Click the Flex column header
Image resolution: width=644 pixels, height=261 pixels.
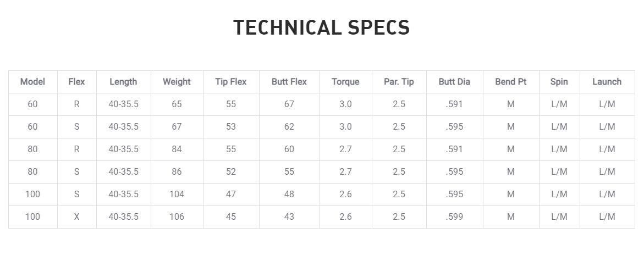point(76,82)
